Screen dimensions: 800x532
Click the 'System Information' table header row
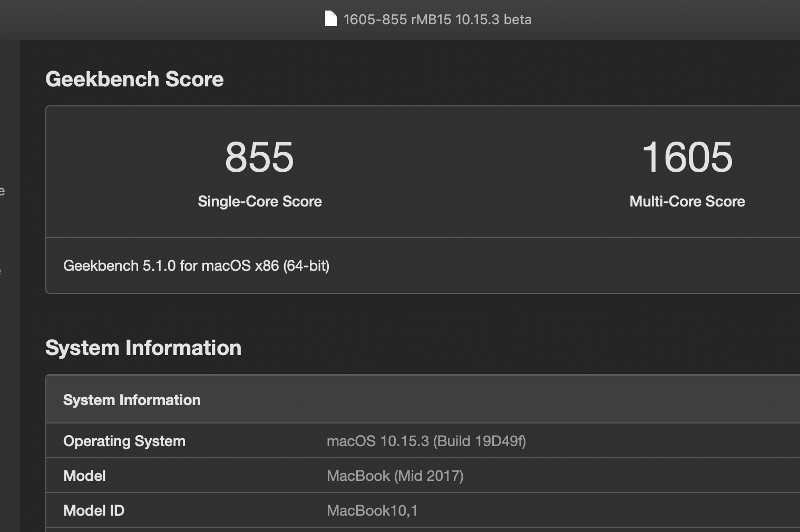423,399
